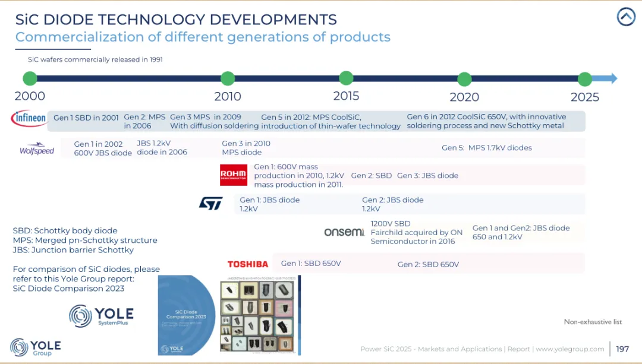This screenshot has width=642, height=364.
Task: Click 'Gen 2: MPS in 2006' text
Action: tap(144, 122)
